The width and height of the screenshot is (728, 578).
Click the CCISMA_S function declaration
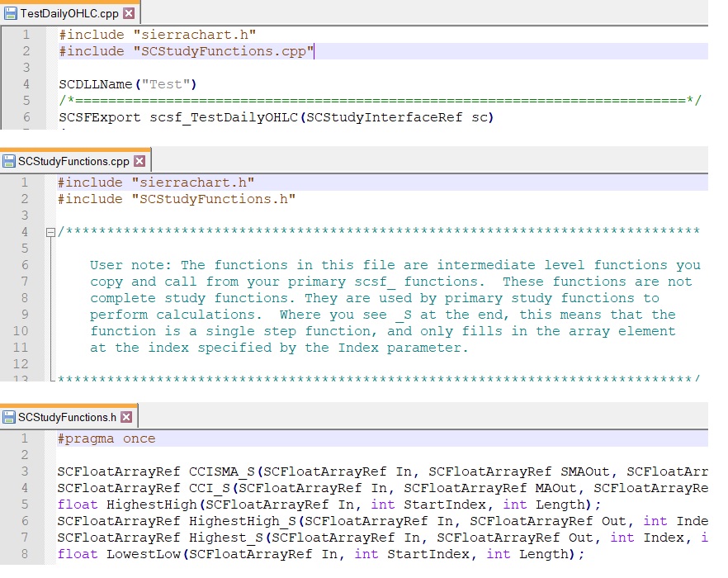[383, 471]
